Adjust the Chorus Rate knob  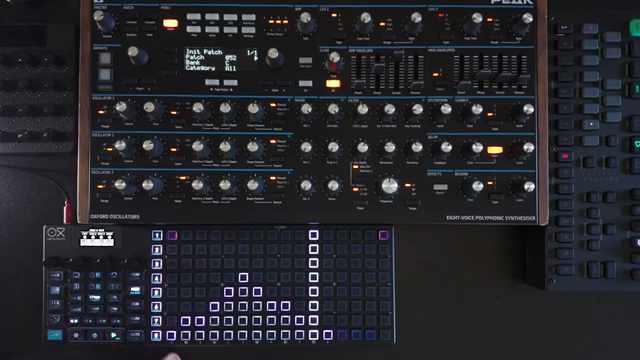(473, 112)
